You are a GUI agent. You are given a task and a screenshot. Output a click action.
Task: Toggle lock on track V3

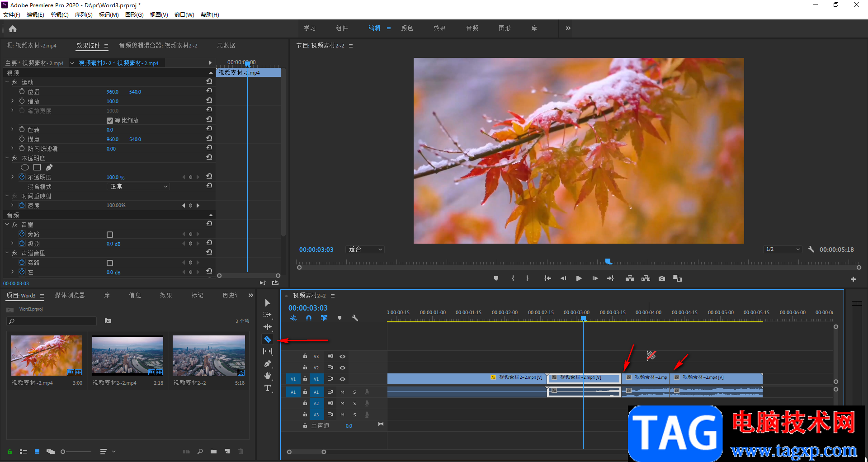(x=305, y=356)
